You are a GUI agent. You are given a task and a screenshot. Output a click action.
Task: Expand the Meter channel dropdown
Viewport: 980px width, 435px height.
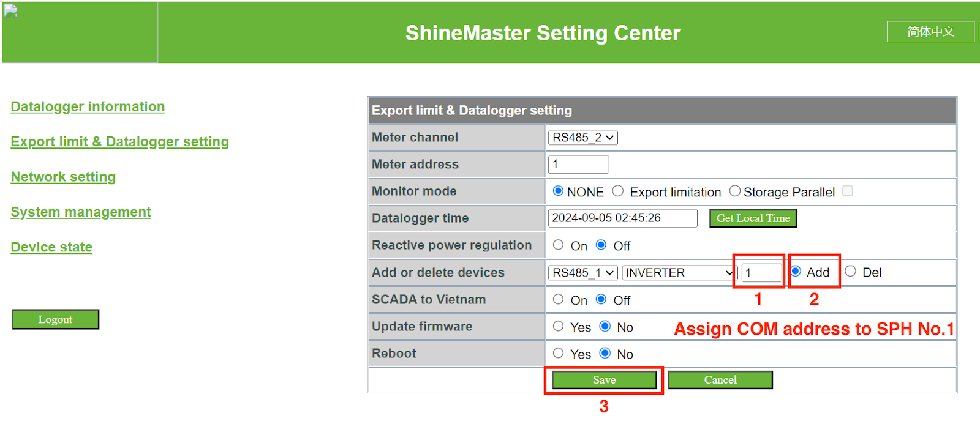click(582, 138)
